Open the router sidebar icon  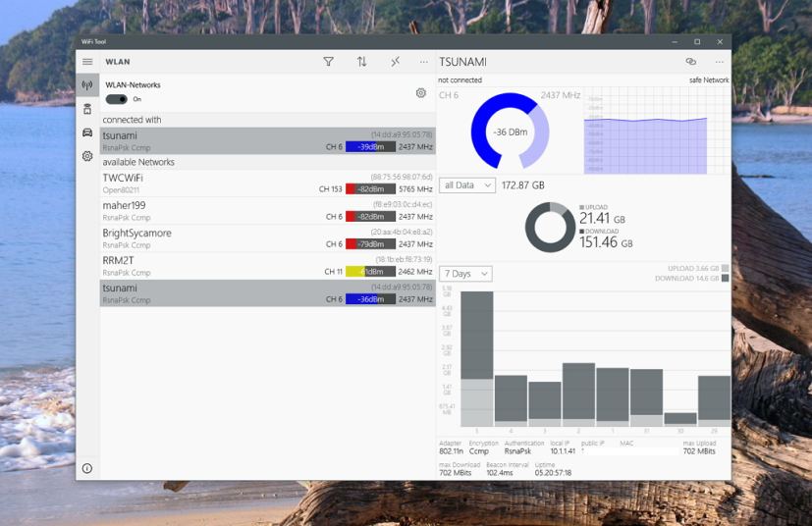pos(87,109)
